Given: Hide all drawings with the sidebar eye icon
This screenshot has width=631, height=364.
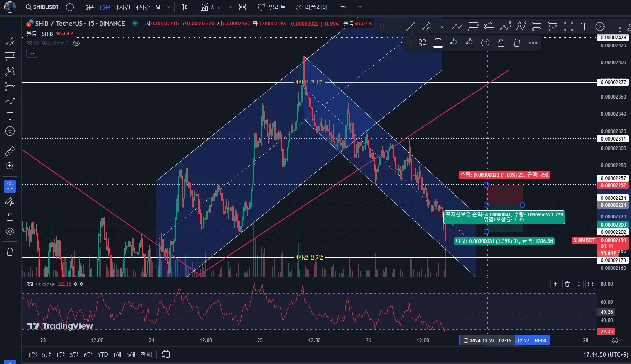Looking at the screenshot, I should point(10,231).
